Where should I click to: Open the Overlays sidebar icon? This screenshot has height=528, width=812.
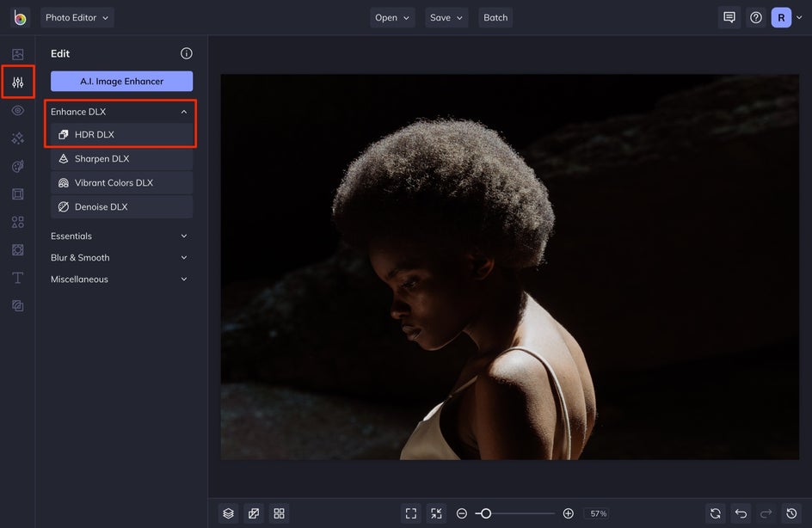point(17,250)
